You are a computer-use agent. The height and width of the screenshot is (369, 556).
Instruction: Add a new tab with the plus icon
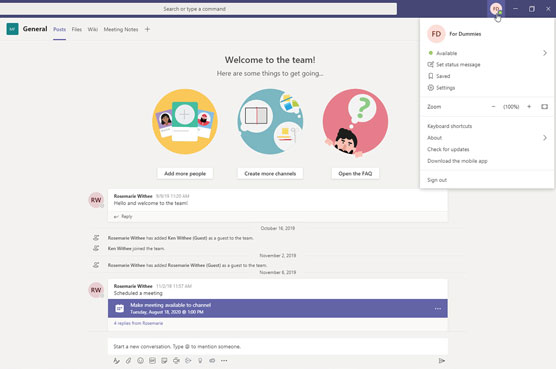pyautogui.click(x=147, y=29)
